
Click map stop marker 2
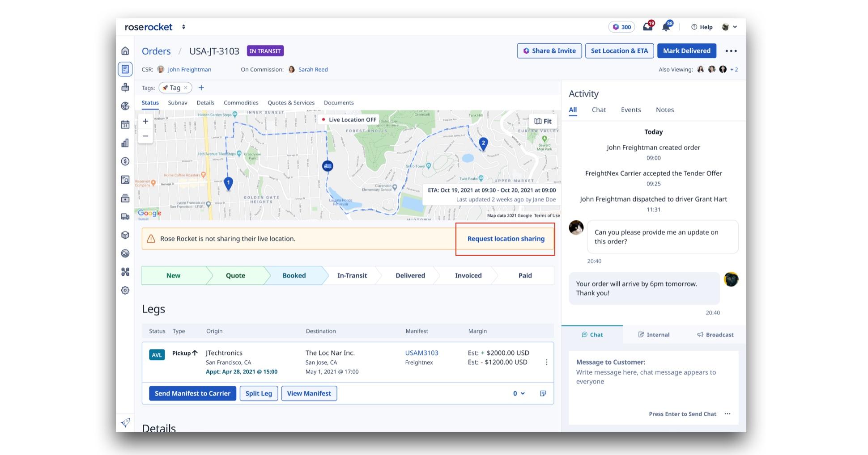(x=483, y=143)
